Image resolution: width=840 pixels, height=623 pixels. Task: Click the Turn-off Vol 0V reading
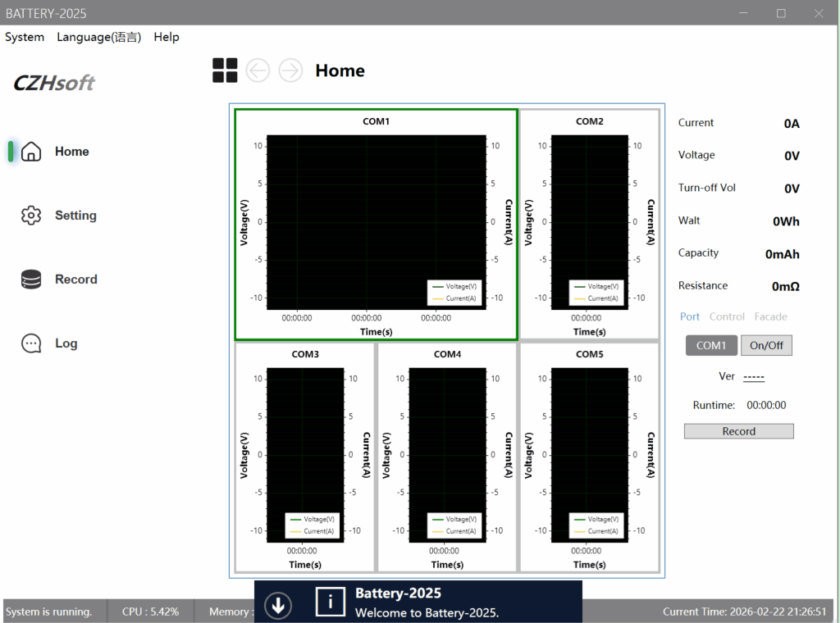[x=792, y=189]
